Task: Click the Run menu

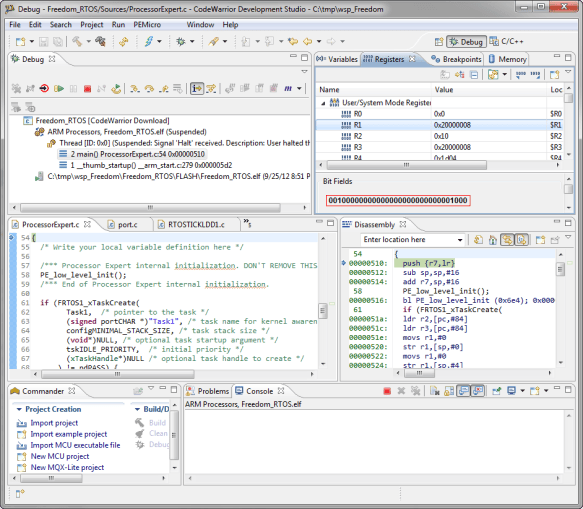Action: 118,25
